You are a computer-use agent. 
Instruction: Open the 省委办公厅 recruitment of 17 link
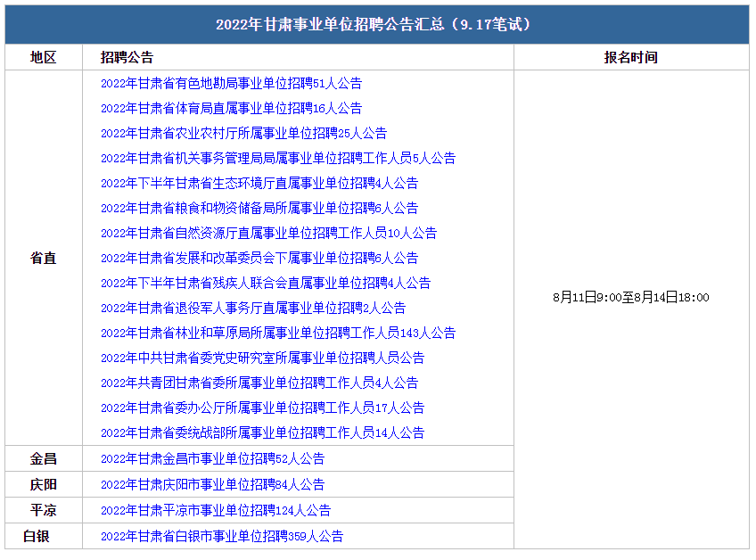coord(262,408)
